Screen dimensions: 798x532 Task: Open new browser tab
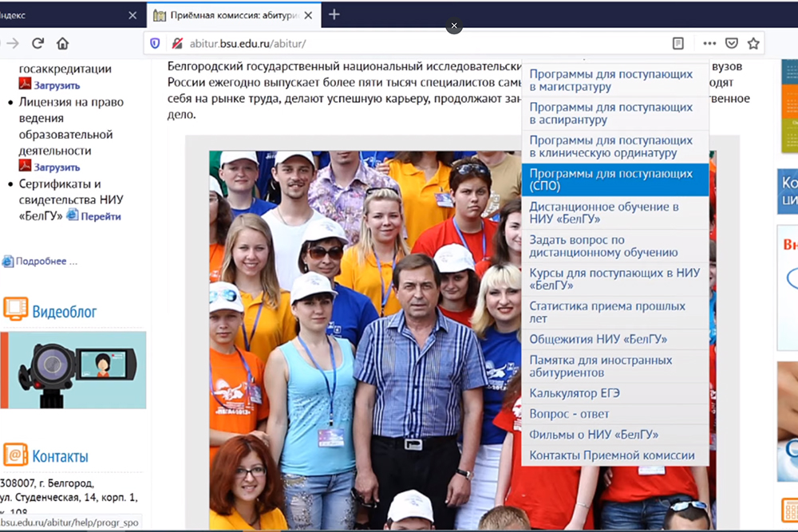pyautogui.click(x=334, y=14)
